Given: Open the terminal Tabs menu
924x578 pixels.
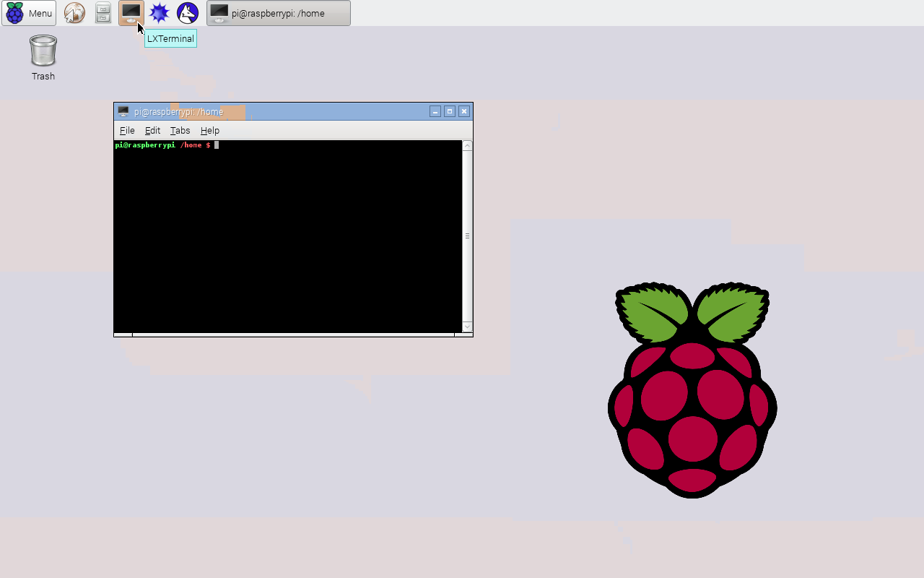Looking at the screenshot, I should [x=180, y=131].
